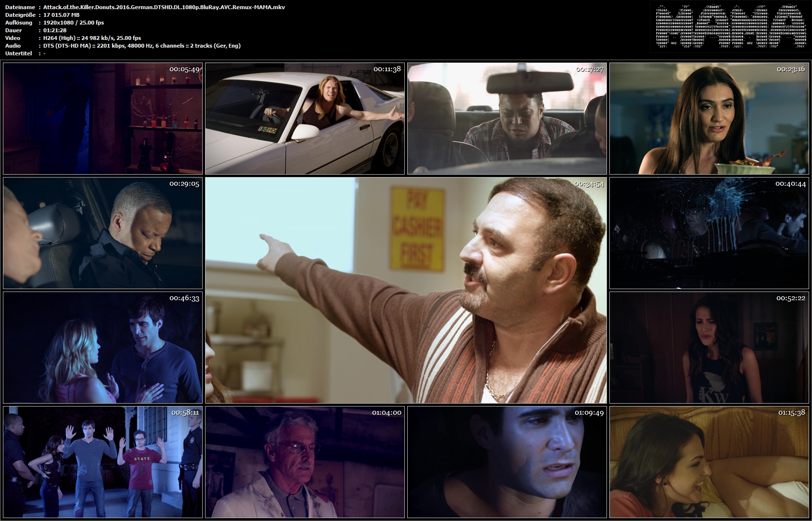Click the file size value 17 015.07 MB

pyautogui.click(x=62, y=15)
